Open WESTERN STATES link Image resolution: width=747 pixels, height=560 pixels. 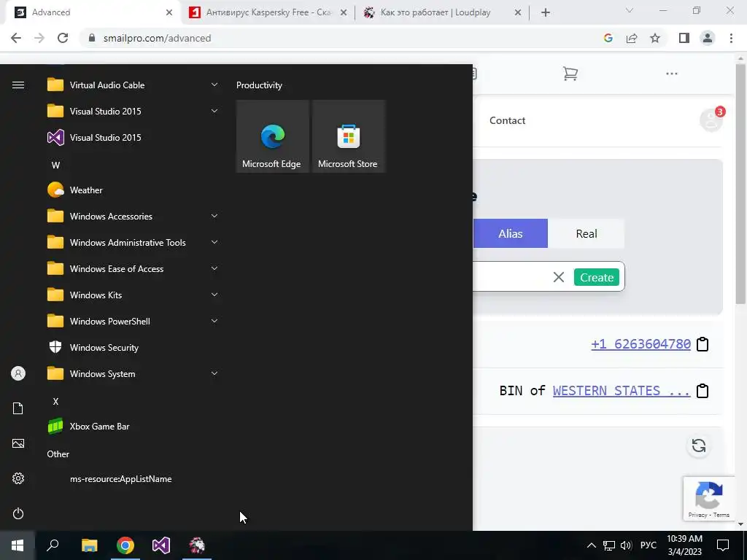click(622, 391)
